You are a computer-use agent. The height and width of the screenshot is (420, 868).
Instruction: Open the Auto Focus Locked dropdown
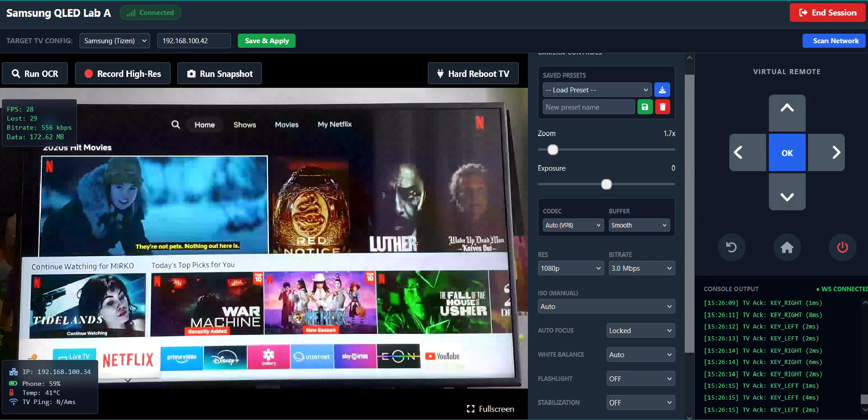point(640,331)
